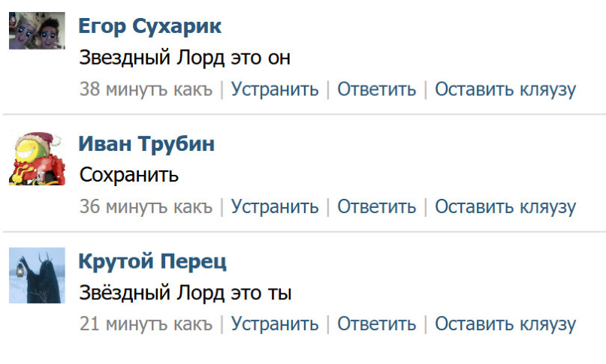Click Устранить under Егор Сухарик's comment
This screenshot has width=606, height=364.
275,89
